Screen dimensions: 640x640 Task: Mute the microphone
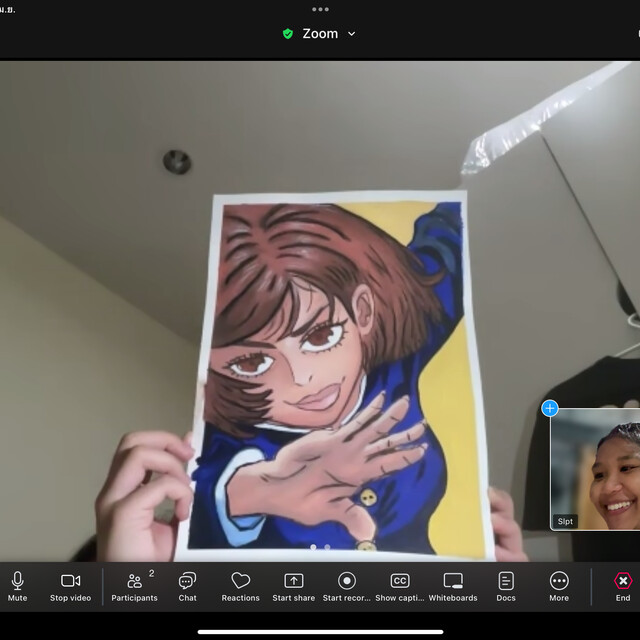(18, 587)
